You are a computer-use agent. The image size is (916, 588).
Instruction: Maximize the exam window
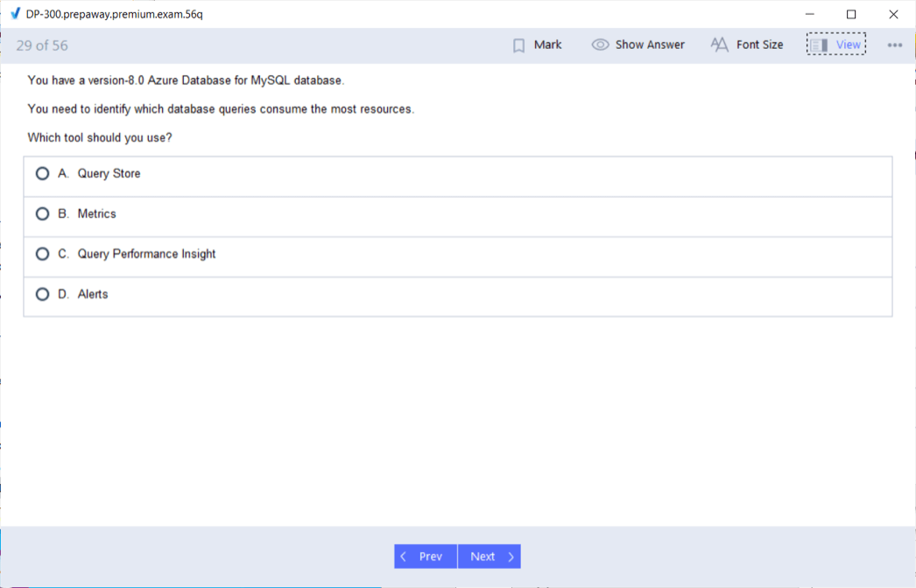click(x=851, y=14)
